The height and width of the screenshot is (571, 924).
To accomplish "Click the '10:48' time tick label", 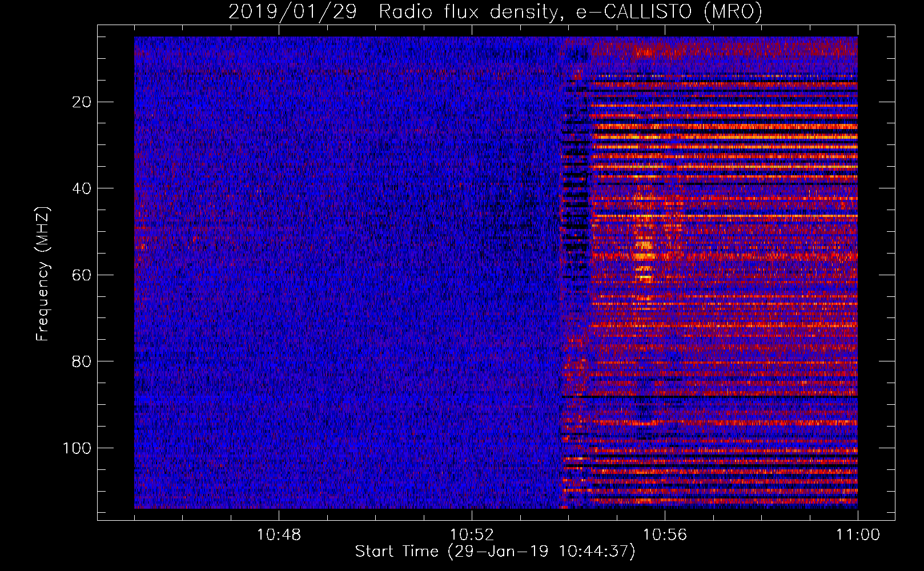I will point(279,535).
